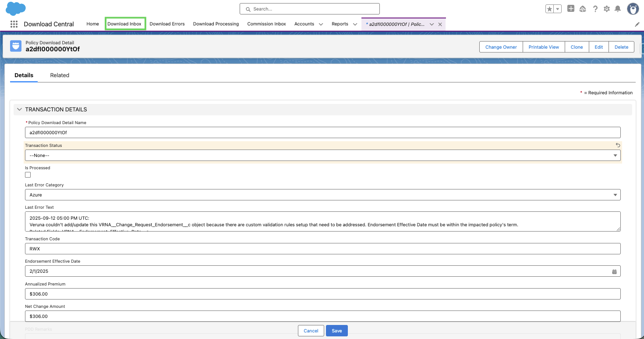Viewport: 644px width, 339px height.
Task: Open the Accounts tab dropdown chevron
Action: (x=321, y=25)
